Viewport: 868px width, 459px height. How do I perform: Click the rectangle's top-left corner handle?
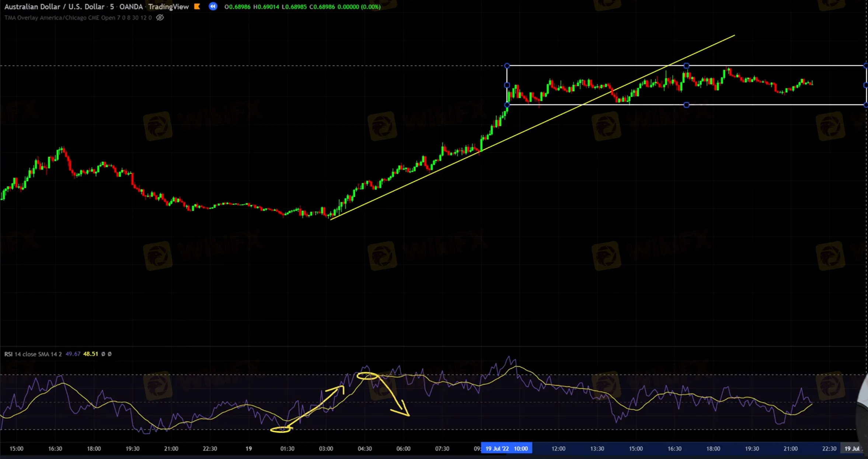point(507,66)
